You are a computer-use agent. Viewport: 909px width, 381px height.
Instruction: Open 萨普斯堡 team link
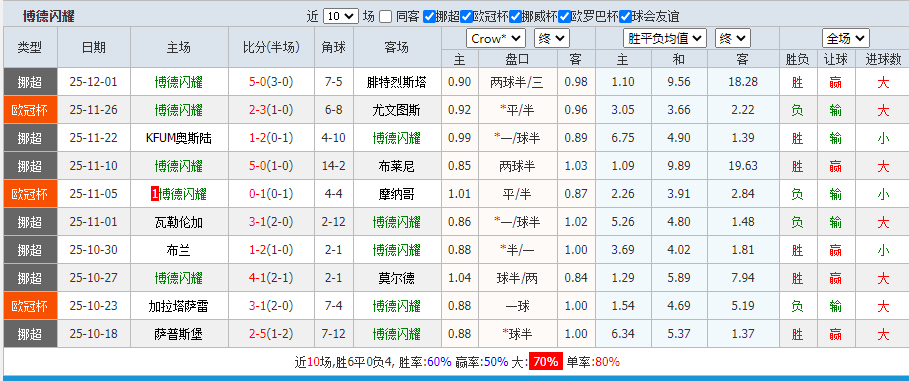179,334
